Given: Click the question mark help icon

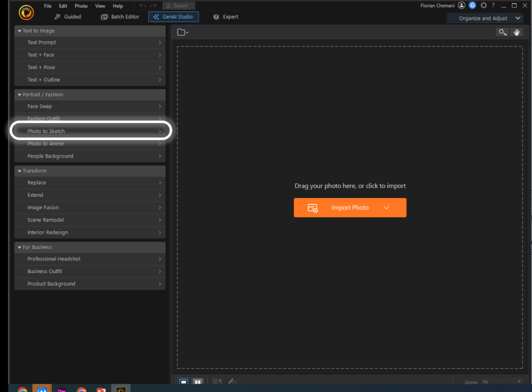Looking at the screenshot, I should point(493,5).
